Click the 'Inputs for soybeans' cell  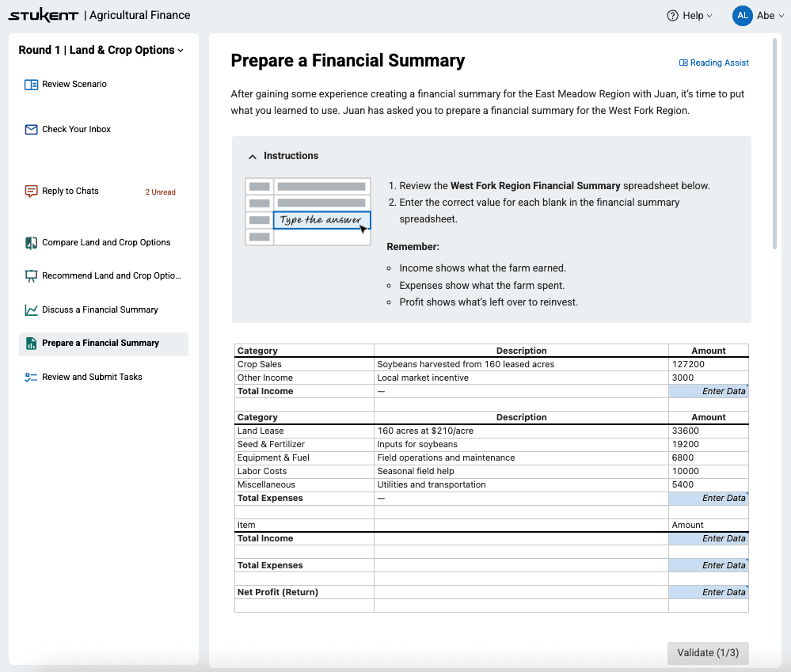click(x=521, y=444)
